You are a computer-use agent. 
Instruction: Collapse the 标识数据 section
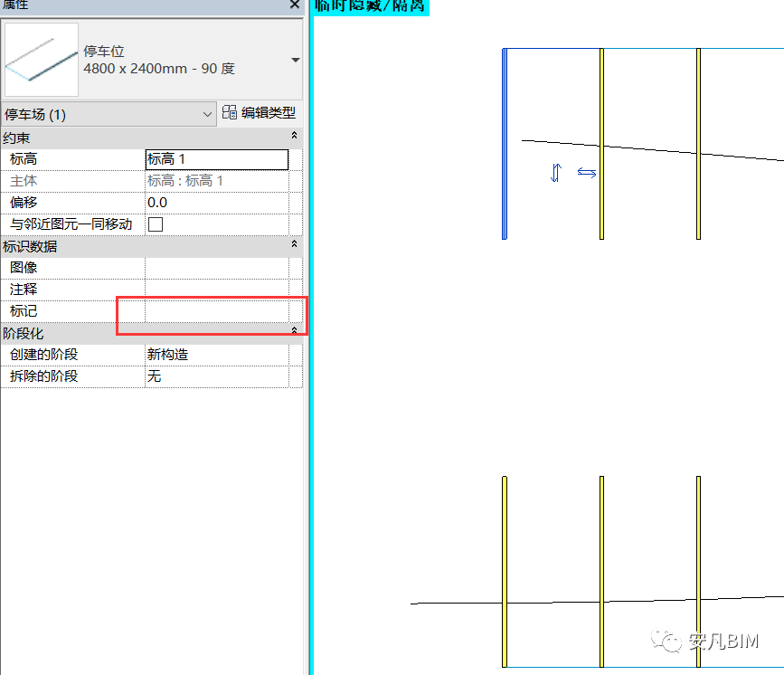[294, 244]
